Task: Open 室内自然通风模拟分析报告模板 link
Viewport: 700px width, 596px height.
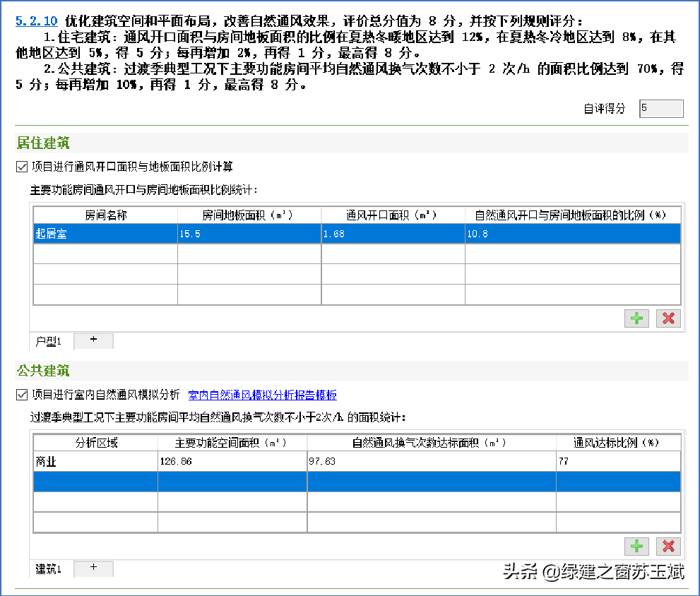Action: point(263,395)
